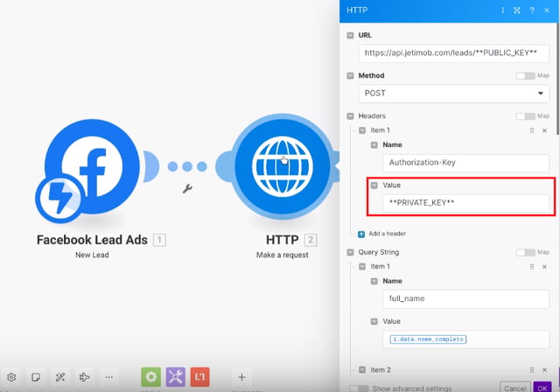
Task: Collapse the URL field section
Action: click(x=350, y=35)
